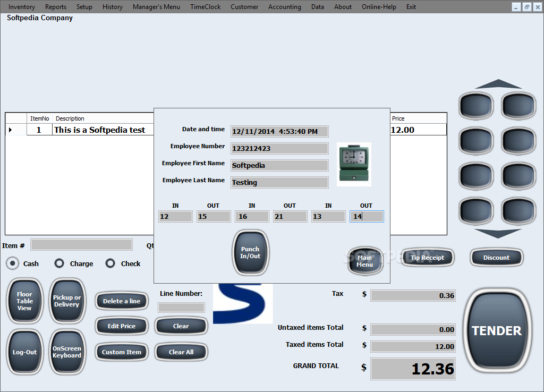The width and height of the screenshot is (544, 392).
Task: Open the Data menu
Action: (x=318, y=6)
